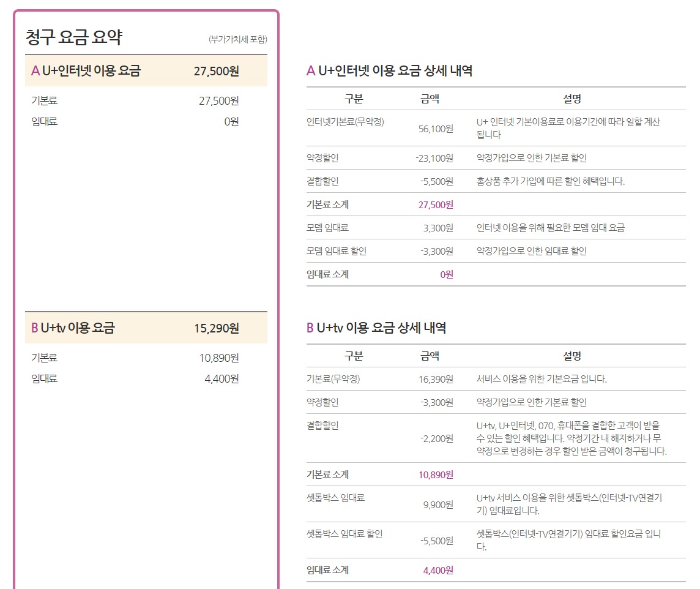Select -5,500원 in the internet 결합할인 row
Image resolution: width=700 pixels, height=589 pixels.
coord(437,181)
